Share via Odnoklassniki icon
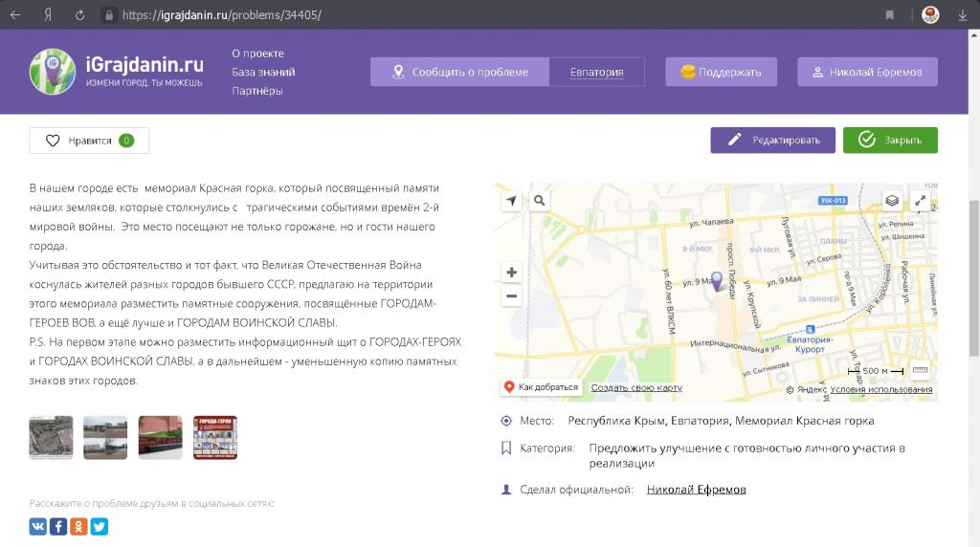 pyautogui.click(x=78, y=526)
